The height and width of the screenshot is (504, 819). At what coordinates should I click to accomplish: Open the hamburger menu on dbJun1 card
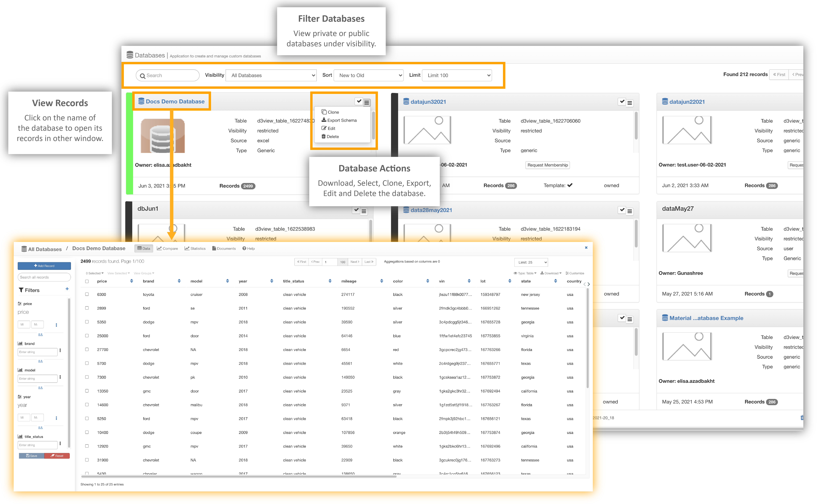[364, 211]
